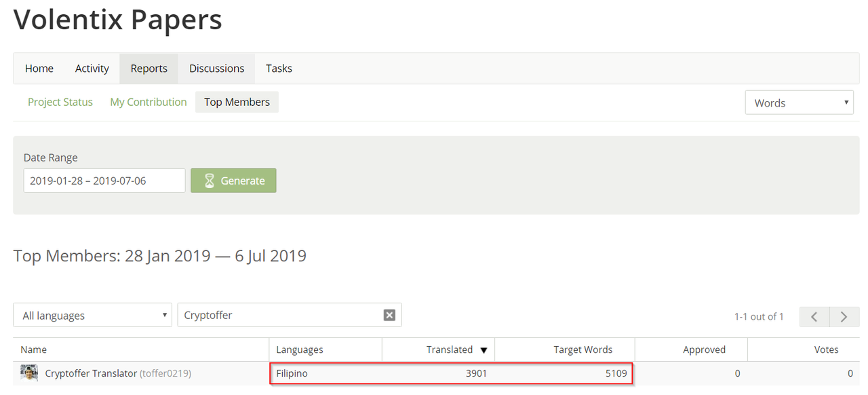Go to previous results page
Viewport: 868px width, 395px height.
pos(814,316)
